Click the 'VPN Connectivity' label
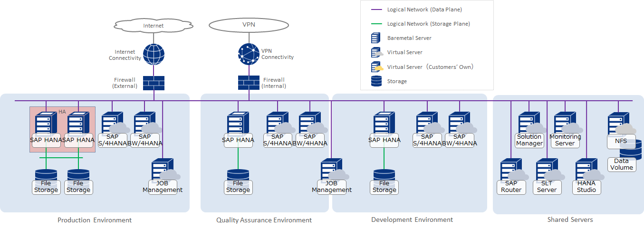644x229 pixels. click(278, 54)
